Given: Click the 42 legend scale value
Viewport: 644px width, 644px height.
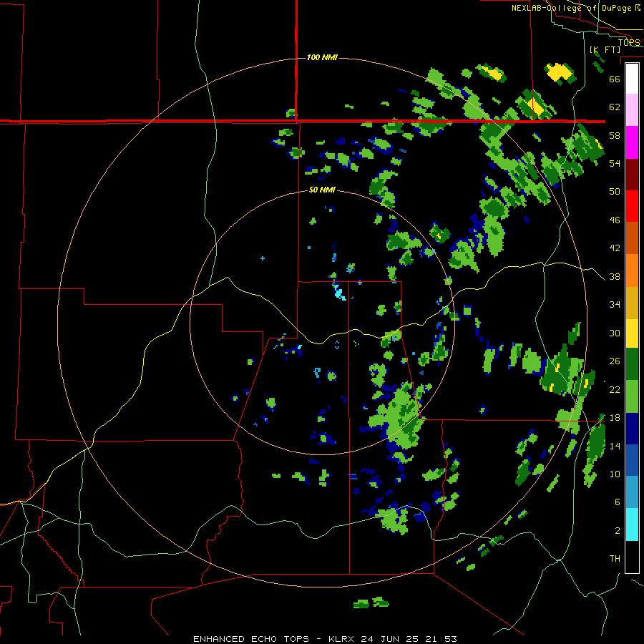Looking at the screenshot, I should coord(615,248).
